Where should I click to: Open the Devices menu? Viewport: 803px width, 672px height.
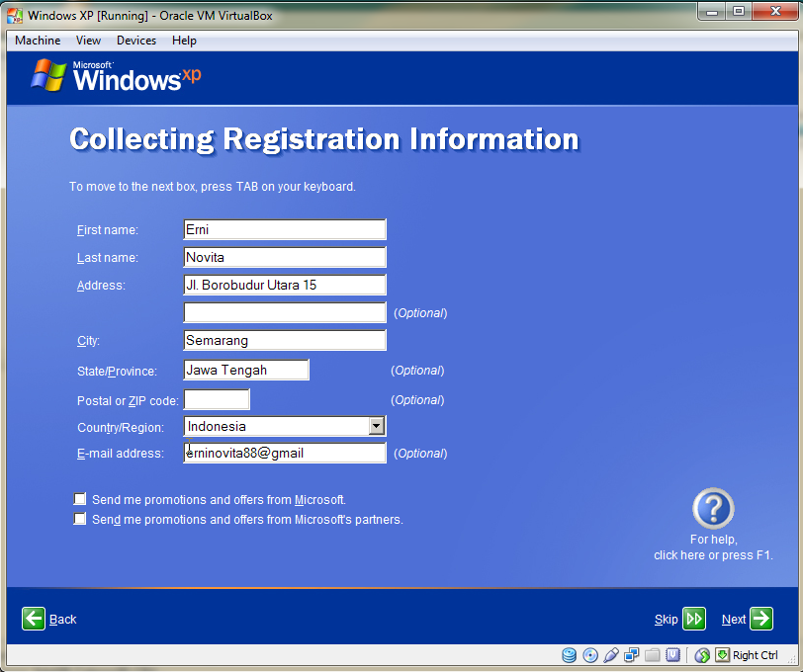coord(136,41)
